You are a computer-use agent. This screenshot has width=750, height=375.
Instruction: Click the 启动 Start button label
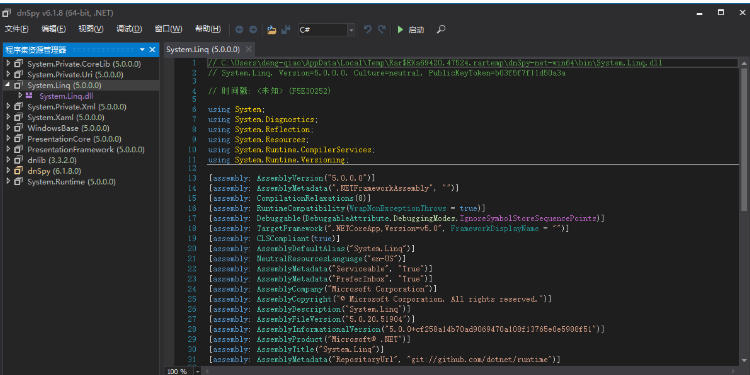(x=416, y=30)
